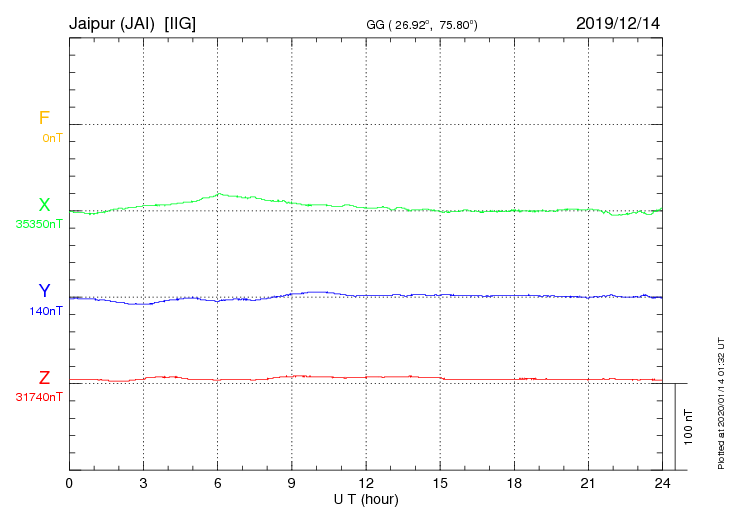Click the red Z component label

(x=44, y=378)
